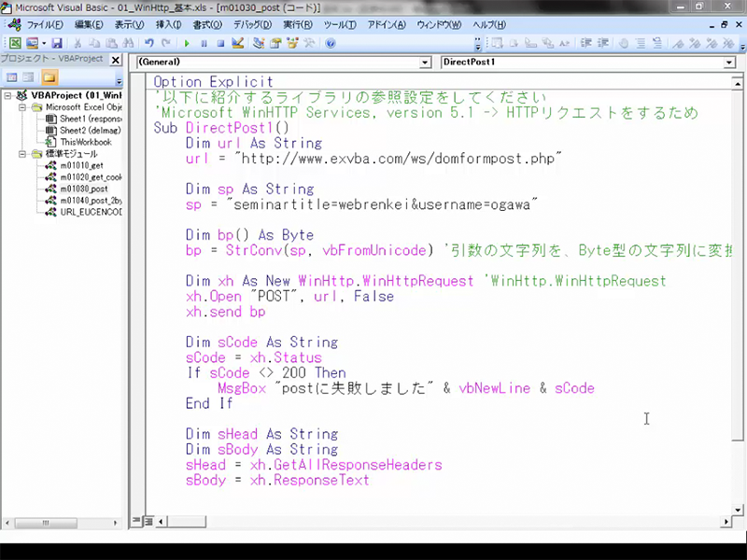Screen dimensions: 747x560
Task: Click the Save icon in the toolbar
Action: click(57, 43)
